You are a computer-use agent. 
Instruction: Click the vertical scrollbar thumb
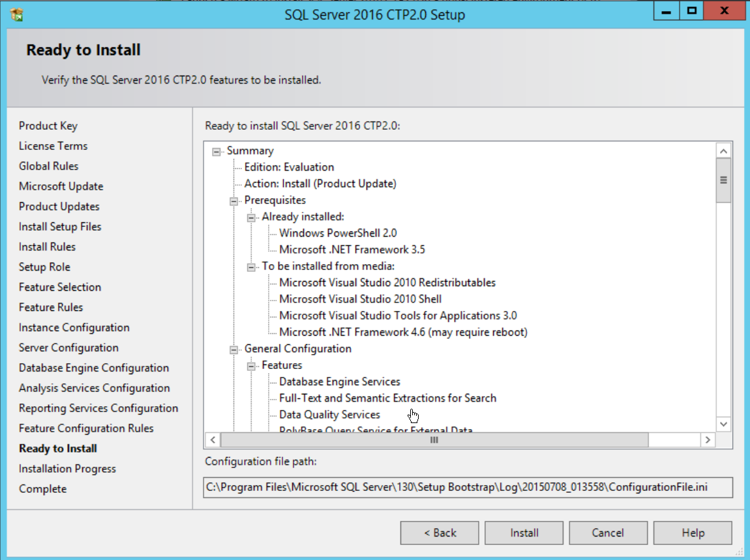click(x=723, y=181)
